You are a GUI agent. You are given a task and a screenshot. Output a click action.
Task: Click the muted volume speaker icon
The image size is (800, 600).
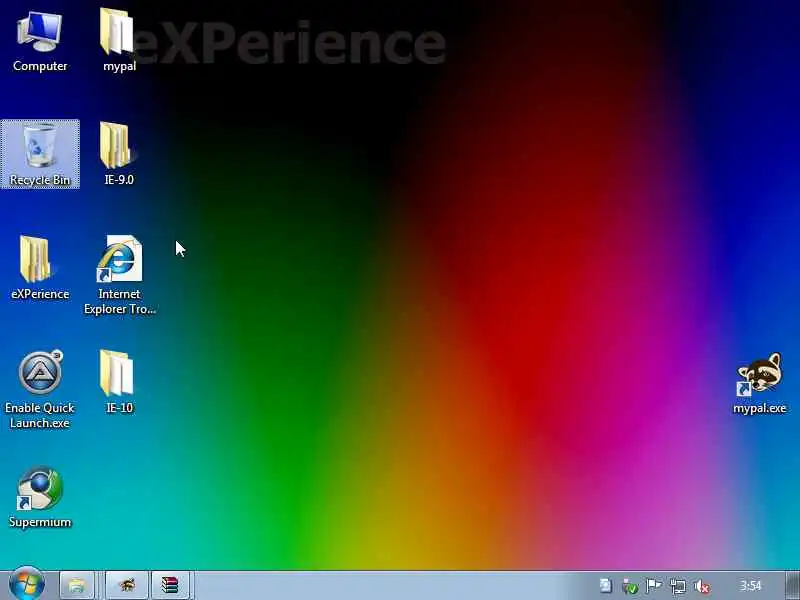(x=703, y=586)
